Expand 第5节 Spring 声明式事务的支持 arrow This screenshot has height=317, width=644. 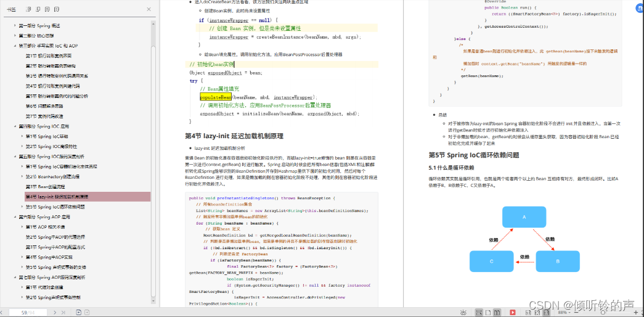tap(22, 267)
